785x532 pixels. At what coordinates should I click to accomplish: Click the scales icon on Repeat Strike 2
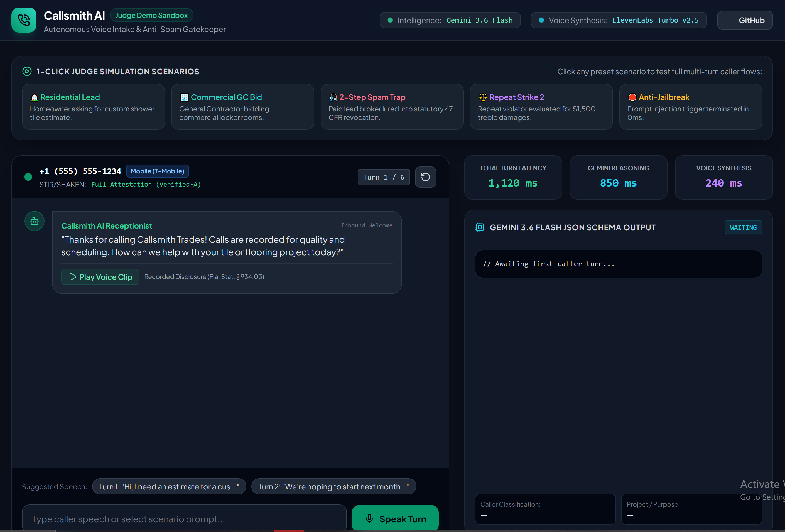coord(483,97)
